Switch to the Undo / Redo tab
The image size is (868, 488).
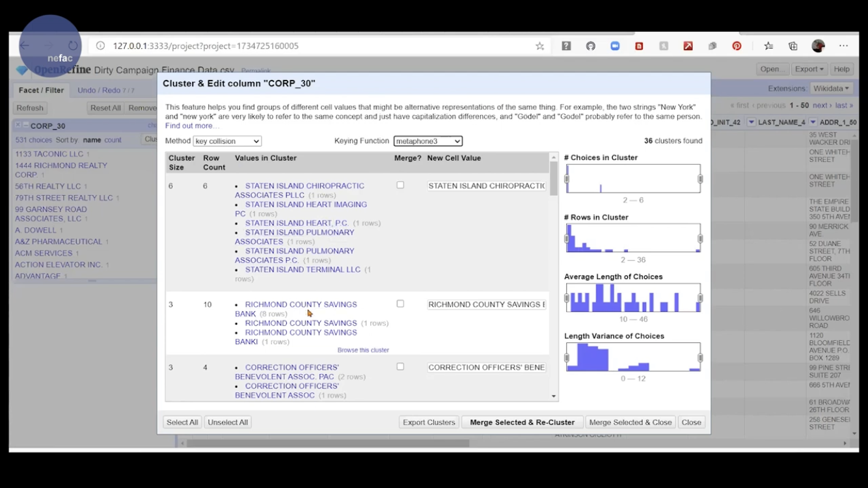coord(105,90)
